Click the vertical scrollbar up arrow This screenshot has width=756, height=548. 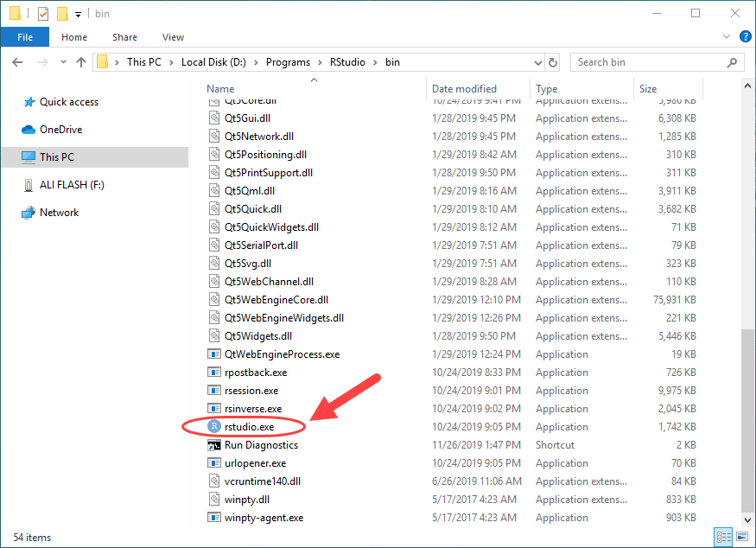[x=747, y=86]
